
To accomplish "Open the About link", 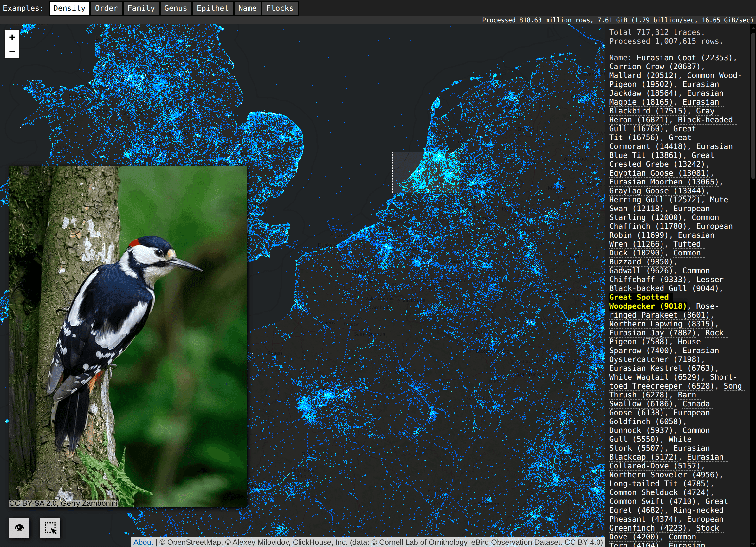I will (x=143, y=542).
